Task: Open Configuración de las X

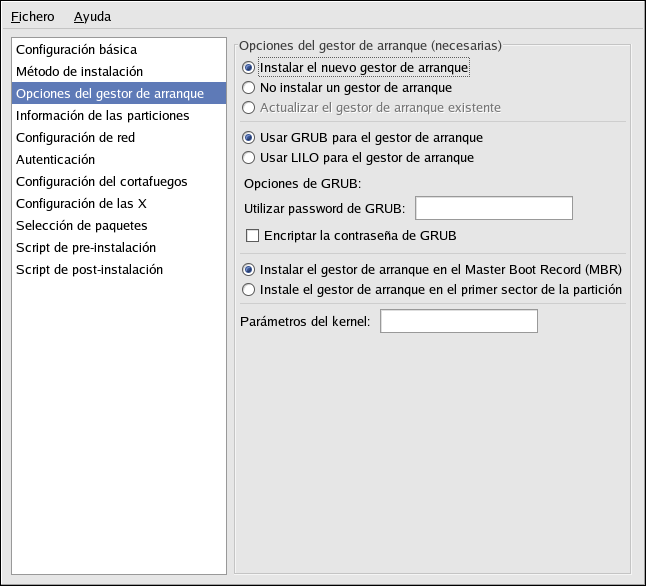Action: tap(81, 203)
